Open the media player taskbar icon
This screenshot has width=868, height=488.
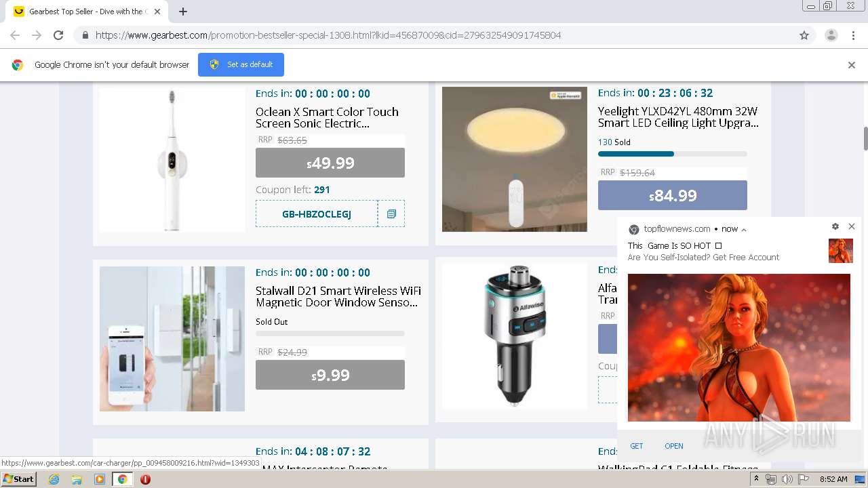tap(100, 479)
